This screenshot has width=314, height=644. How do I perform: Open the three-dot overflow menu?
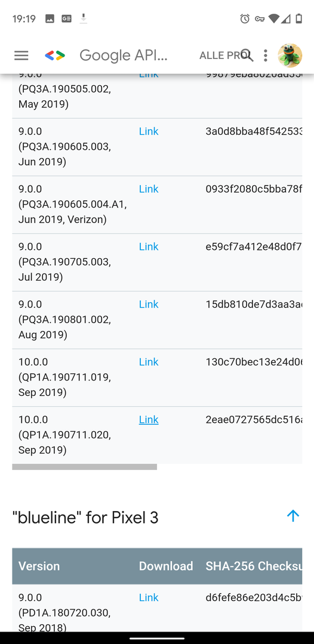click(x=266, y=55)
